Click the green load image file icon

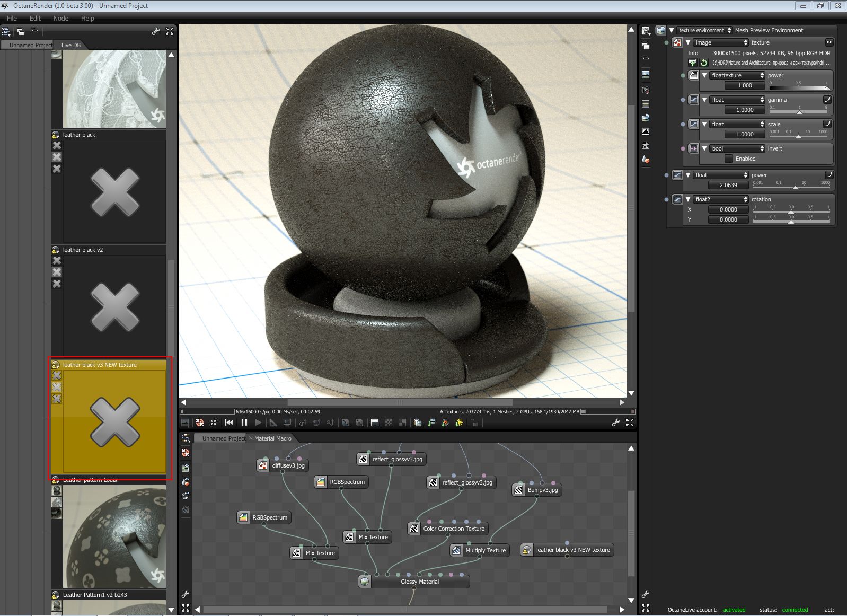(x=692, y=63)
